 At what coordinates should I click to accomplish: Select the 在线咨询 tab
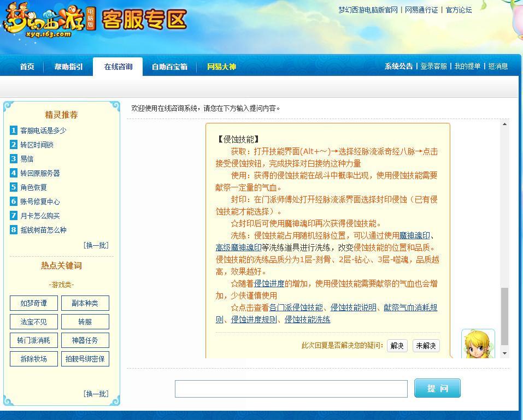[118, 67]
